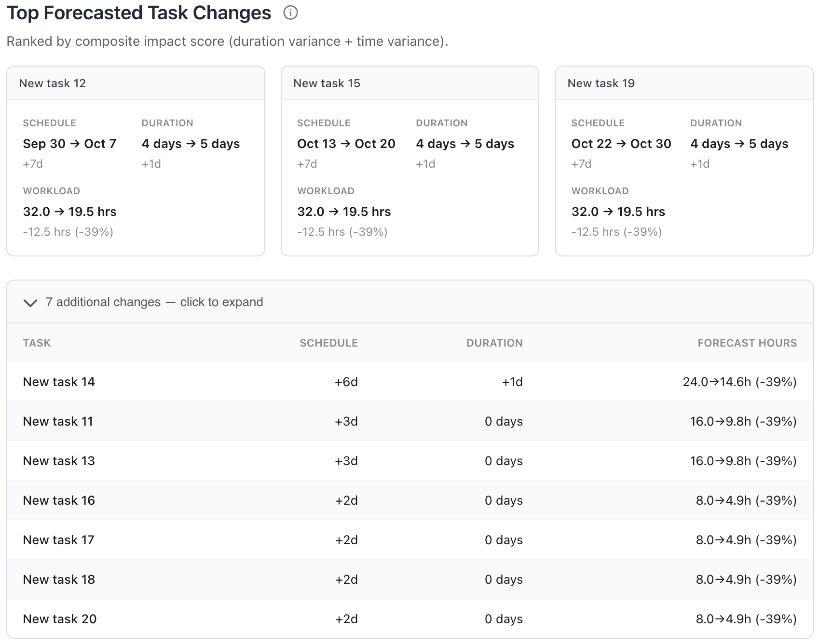
Task: Select the New task 14 row
Action: point(410,382)
